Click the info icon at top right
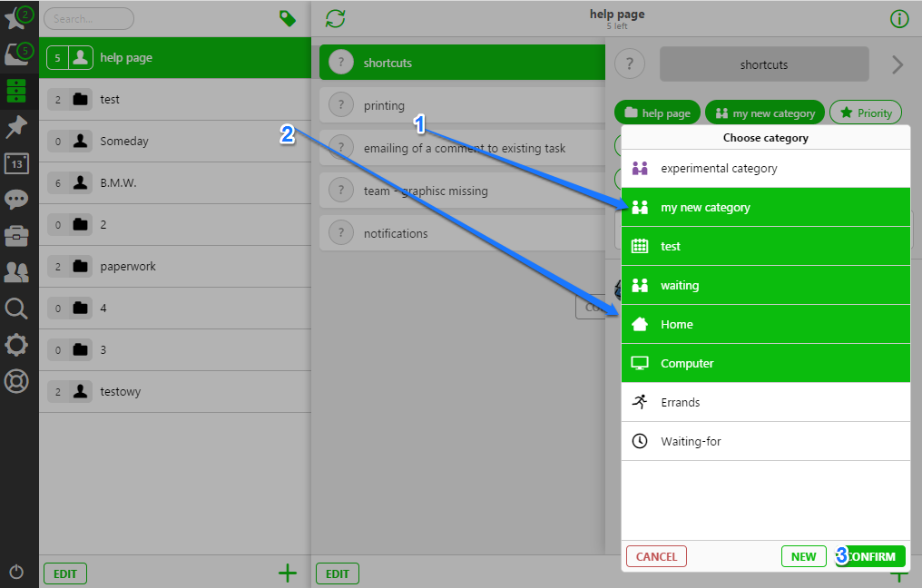The height and width of the screenshot is (588, 922). click(899, 19)
